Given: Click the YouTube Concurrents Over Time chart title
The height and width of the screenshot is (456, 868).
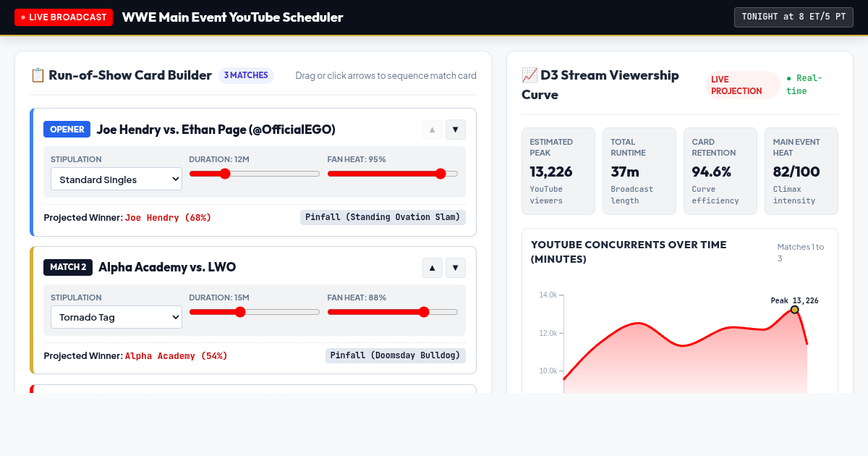Looking at the screenshot, I should (x=629, y=252).
